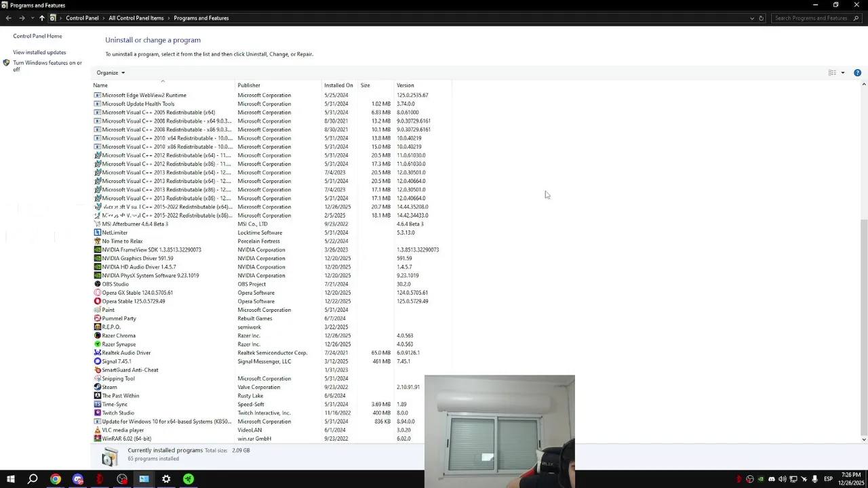Screen dimensions: 868x488
Task: Click the vertical scrollbar down arrow
Action: pos(863,439)
